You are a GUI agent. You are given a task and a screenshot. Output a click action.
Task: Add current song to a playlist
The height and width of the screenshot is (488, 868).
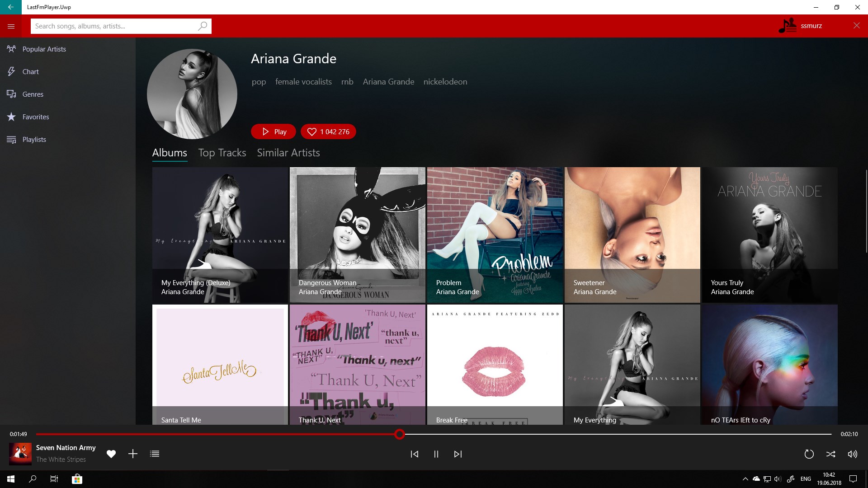[x=132, y=454]
